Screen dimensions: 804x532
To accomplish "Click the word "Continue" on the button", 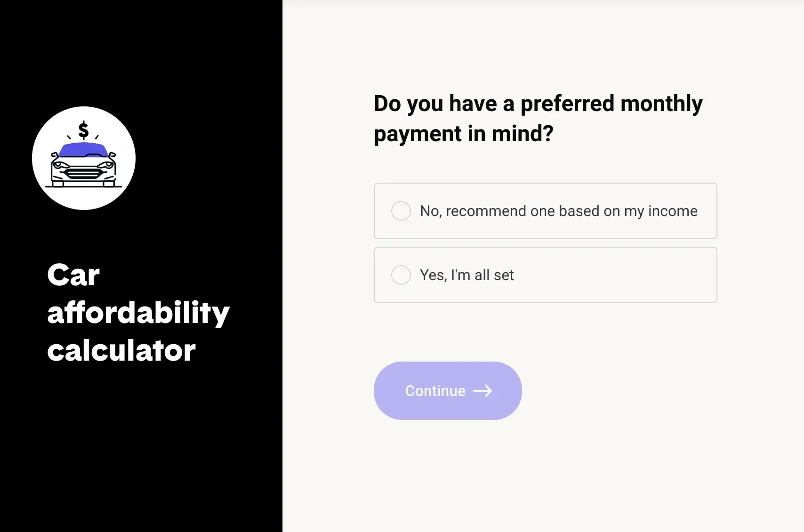I will pyautogui.click(x=435, y=391).
